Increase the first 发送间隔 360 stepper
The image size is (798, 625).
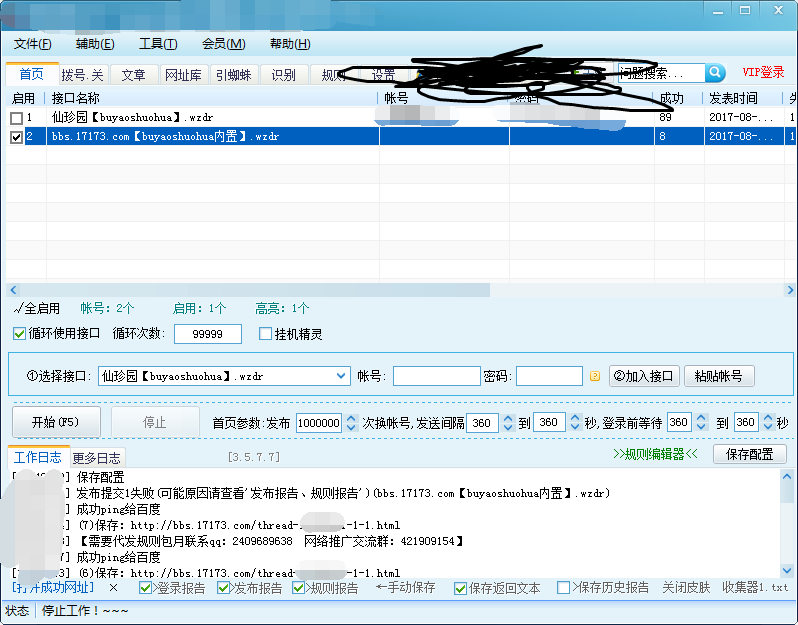pyautogui.click(x=508, y=418)
